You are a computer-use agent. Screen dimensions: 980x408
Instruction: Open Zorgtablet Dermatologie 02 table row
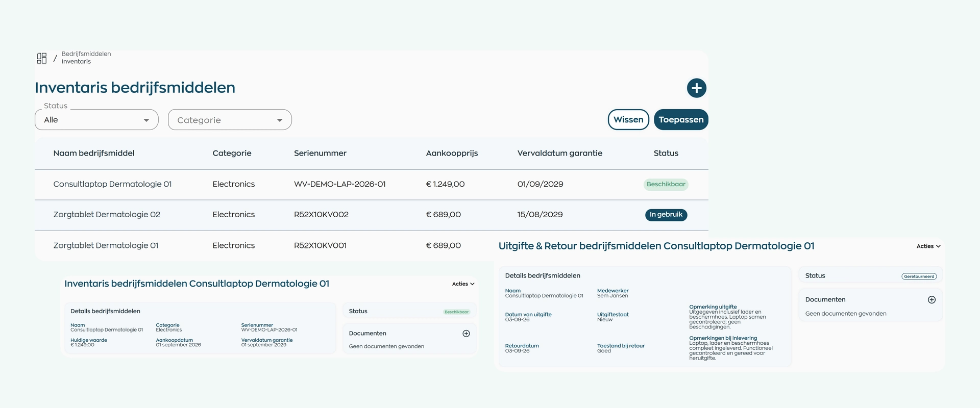click(x=372, y=215)
